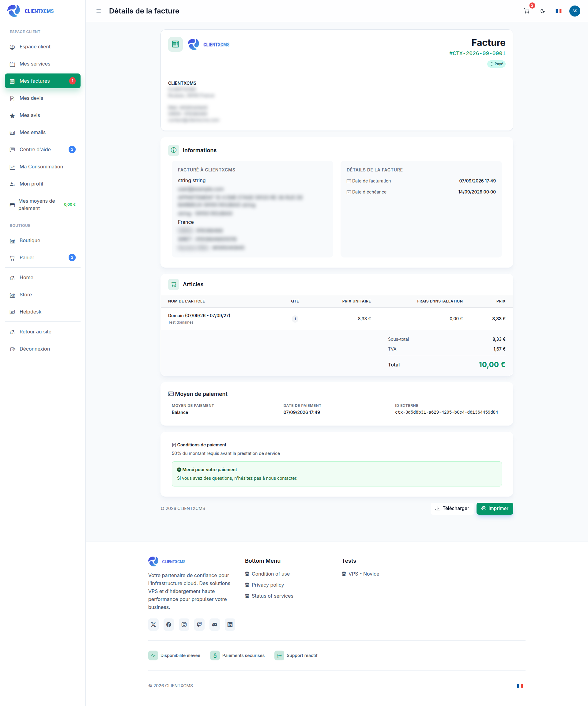Open Status of services footer link

269,596
